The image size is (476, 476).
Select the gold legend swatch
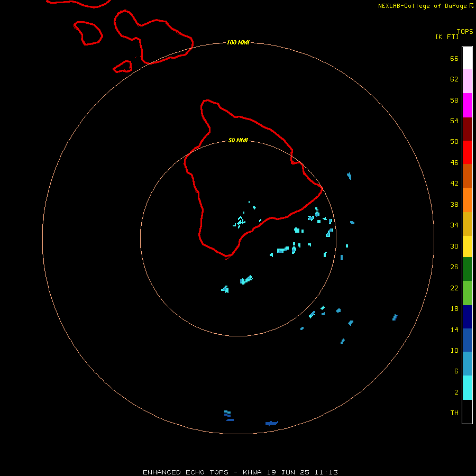coord(467,224)
